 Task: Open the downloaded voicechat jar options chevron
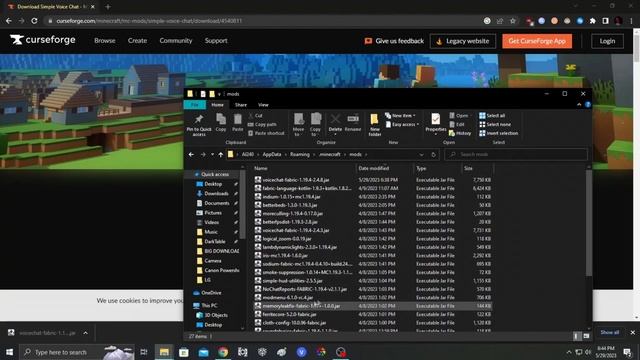pyautogui.click(x=85, y=333)
